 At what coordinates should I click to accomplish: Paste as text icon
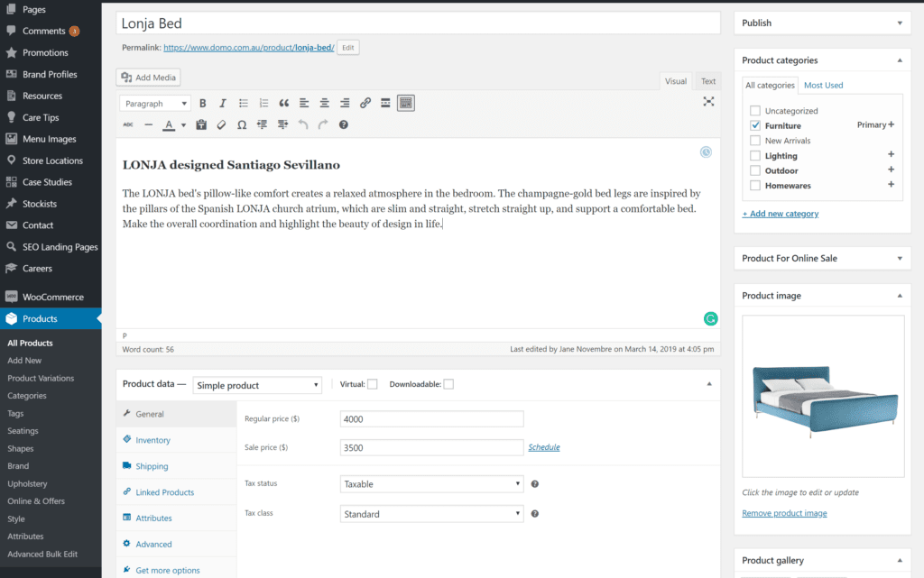[x=201, y=124]
